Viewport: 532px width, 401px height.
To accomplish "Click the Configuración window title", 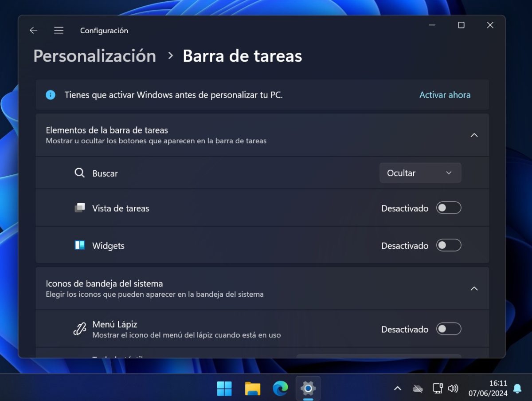I will pos(104,31).
